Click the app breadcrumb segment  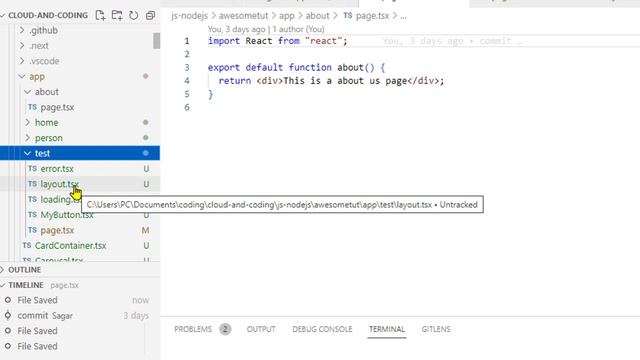tap(287, 16)
